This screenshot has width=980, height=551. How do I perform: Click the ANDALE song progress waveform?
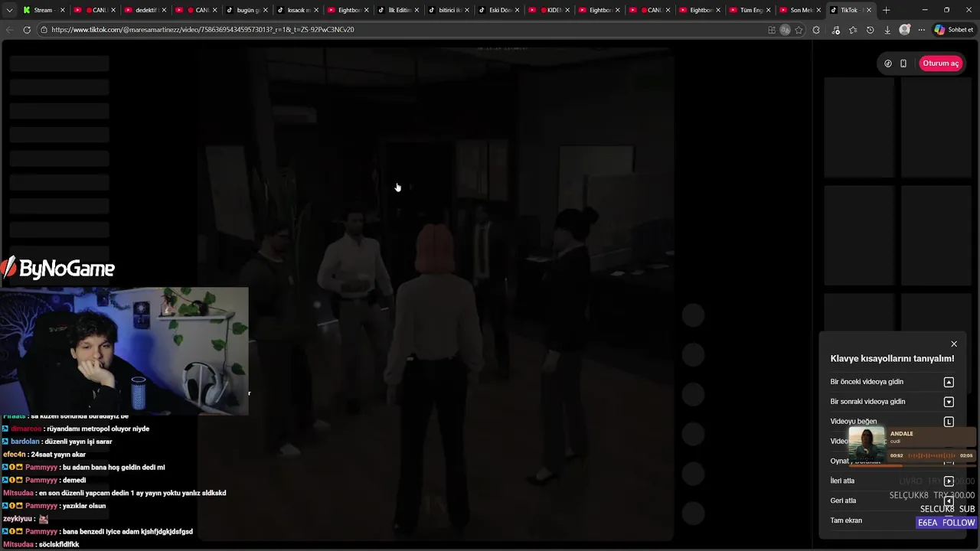coord(931,455)
